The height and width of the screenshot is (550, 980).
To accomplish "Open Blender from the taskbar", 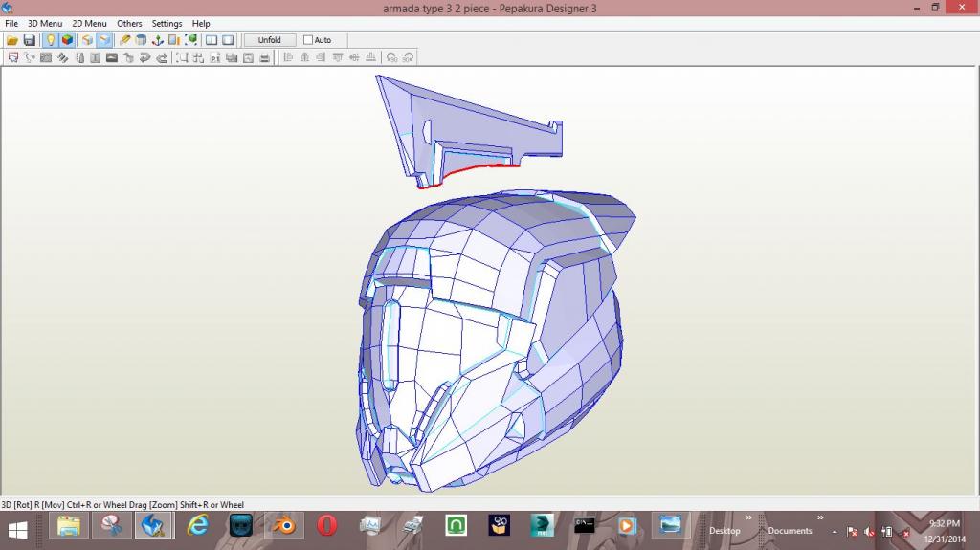I will [x=284, y=525].
